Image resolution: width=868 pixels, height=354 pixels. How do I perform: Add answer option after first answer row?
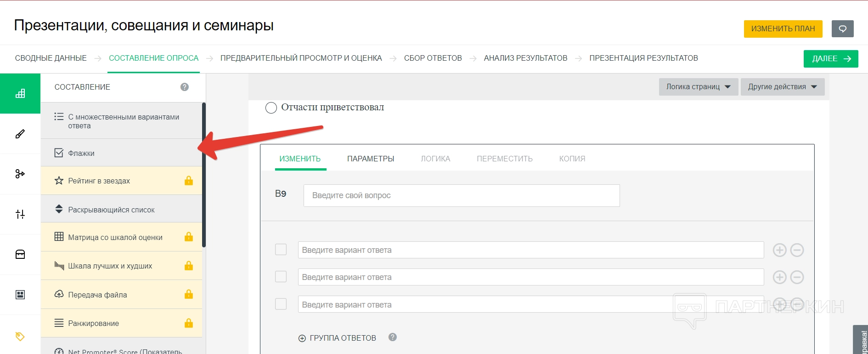point(779,250)
